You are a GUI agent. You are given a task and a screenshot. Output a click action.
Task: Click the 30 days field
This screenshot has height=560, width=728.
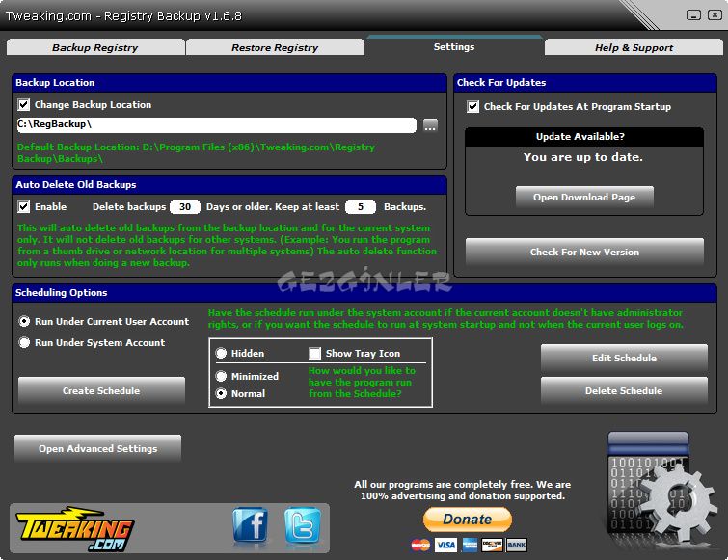click(185, 207)
